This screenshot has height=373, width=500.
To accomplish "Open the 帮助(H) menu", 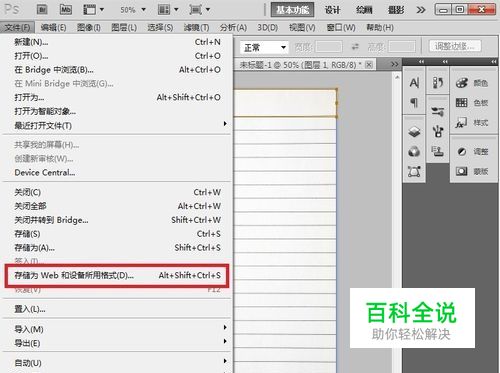I will 380,27.
